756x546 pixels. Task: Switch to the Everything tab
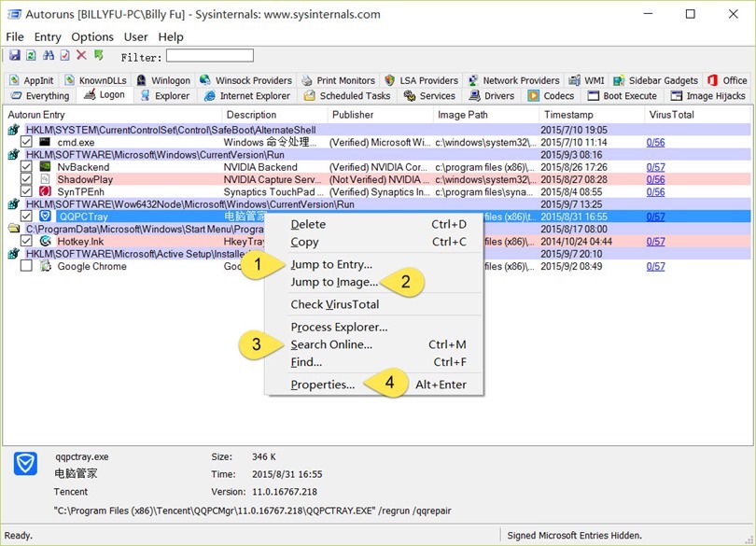pos(40,96)
